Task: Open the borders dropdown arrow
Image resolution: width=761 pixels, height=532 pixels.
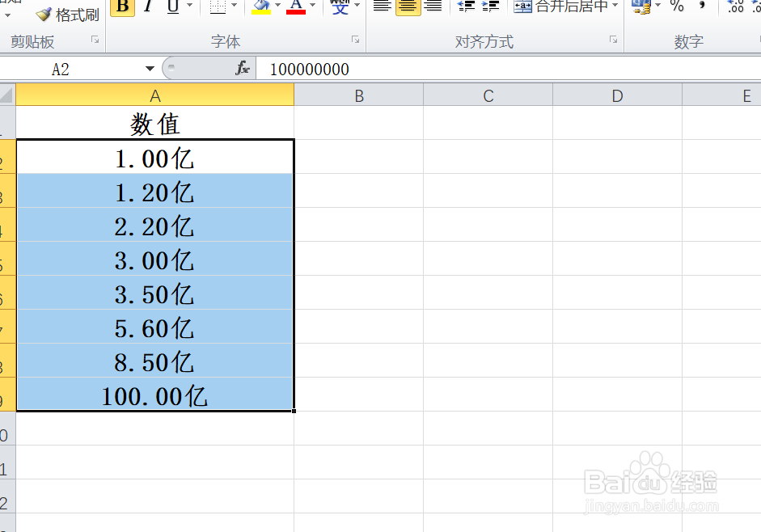Action: [234, 6]
